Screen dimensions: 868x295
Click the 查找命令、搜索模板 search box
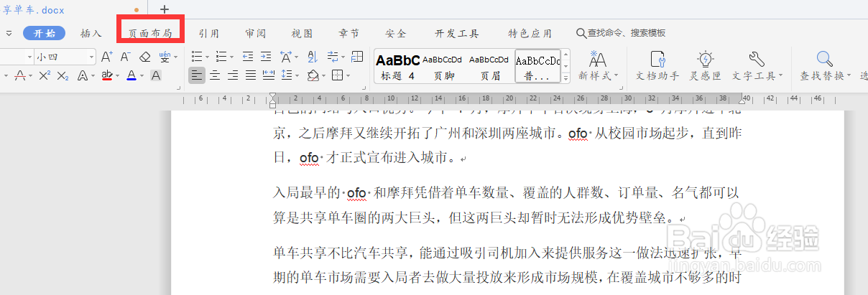pyautogui.click(x=622, y=33)
